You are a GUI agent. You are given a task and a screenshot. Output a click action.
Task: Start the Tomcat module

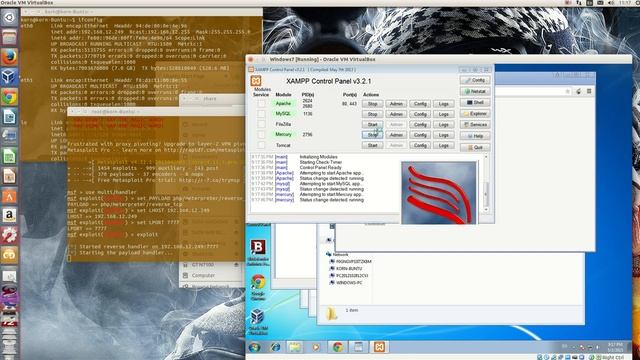pos(372,145)
